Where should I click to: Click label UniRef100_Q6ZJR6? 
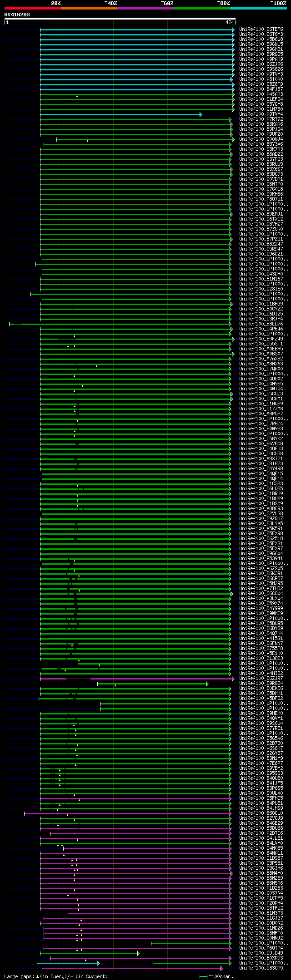pyautogui.click(x=261, y=64)
